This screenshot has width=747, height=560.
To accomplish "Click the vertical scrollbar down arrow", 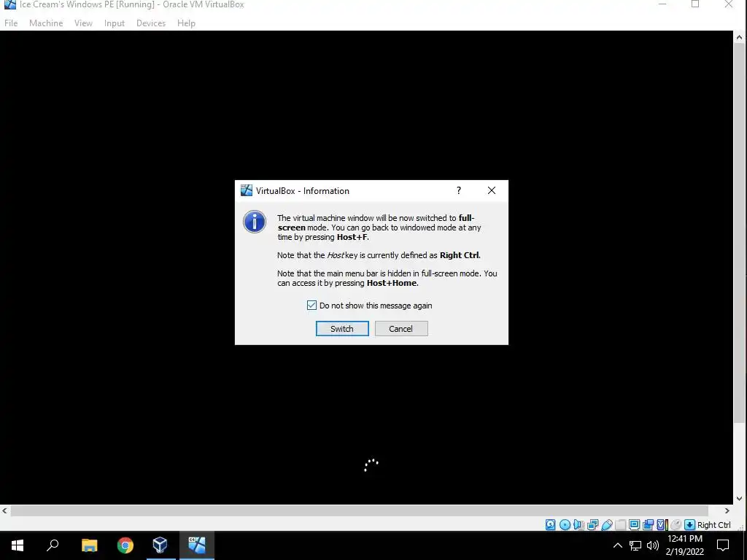I will [739, 499].
